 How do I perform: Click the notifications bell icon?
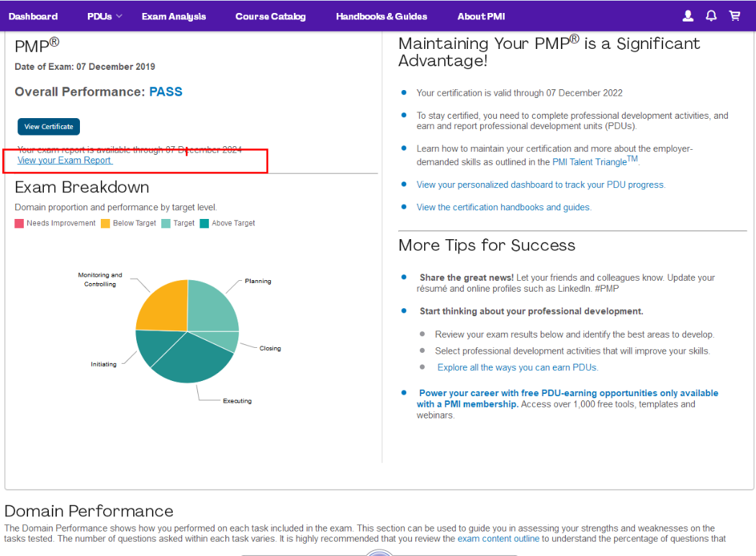point(711,16)
